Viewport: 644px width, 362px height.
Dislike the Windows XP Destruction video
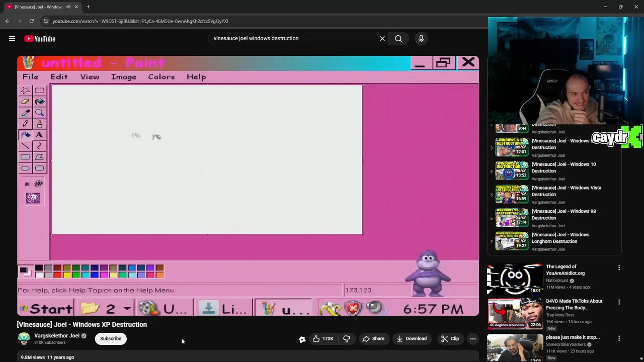point(347,339)
